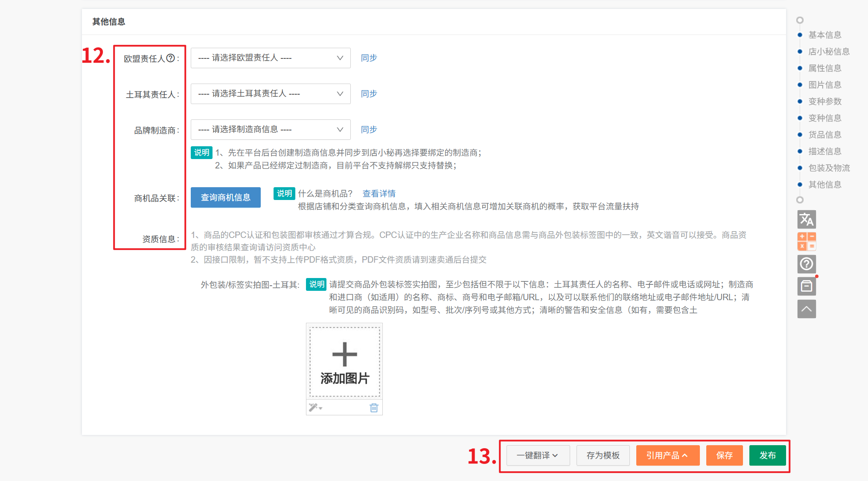Click the 查询商机信息 button
The height and width of the screenshot is (481, 868).
click(x=225, y=197)
